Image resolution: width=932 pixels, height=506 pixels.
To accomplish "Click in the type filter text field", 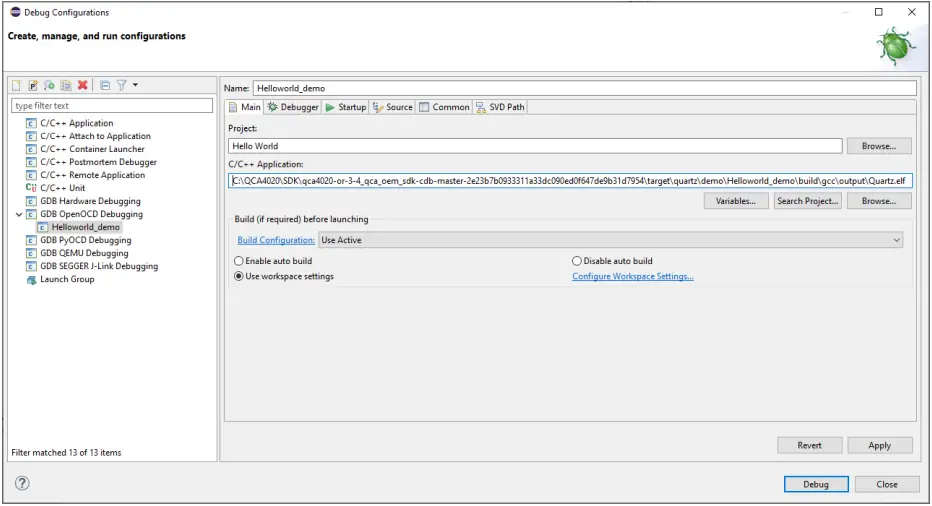I will (112, 106).
